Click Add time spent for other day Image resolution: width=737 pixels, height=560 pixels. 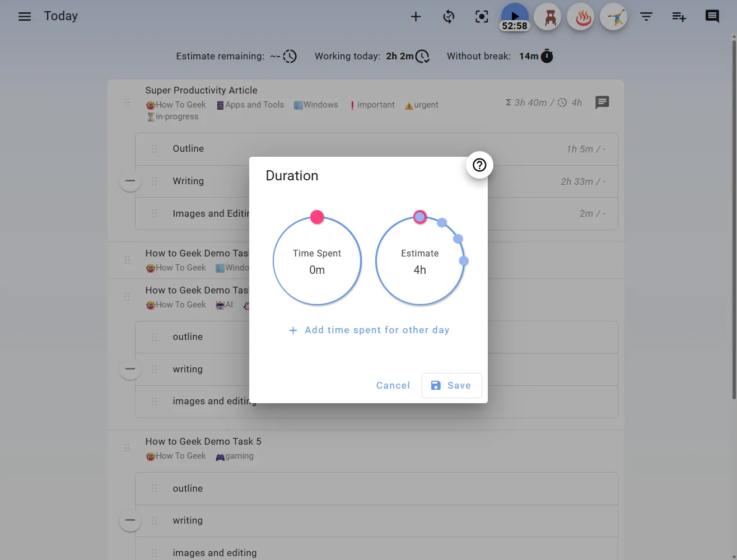coord(369,330)
